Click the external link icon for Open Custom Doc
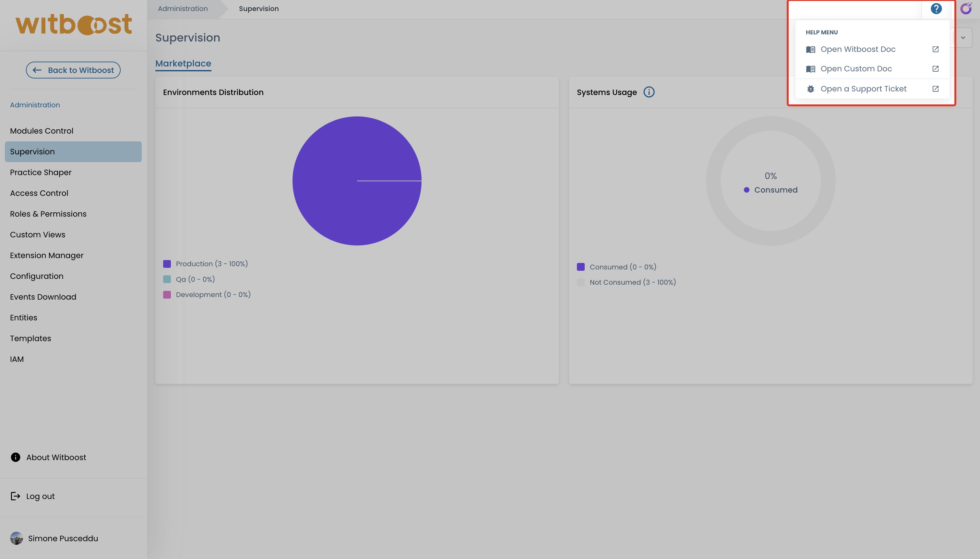This screenshot has width=980, height=559. pyautogui.click(x=936, y=69)
